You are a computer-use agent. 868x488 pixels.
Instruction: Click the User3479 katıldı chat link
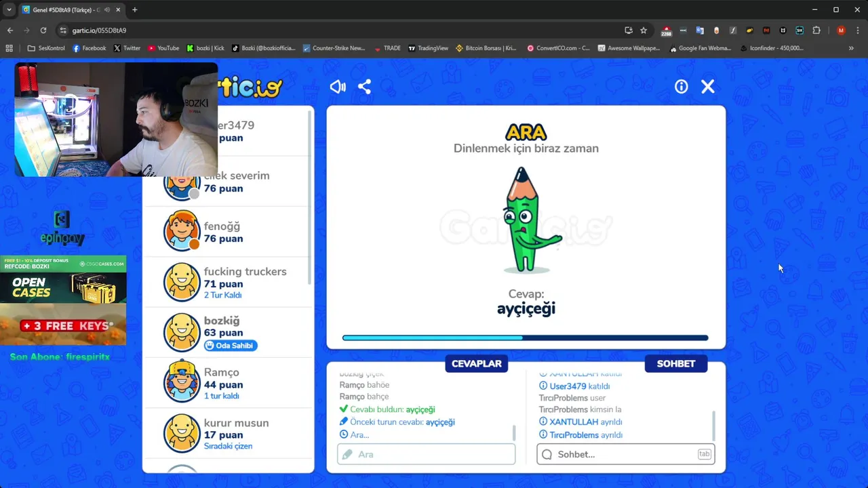point(574,386)
